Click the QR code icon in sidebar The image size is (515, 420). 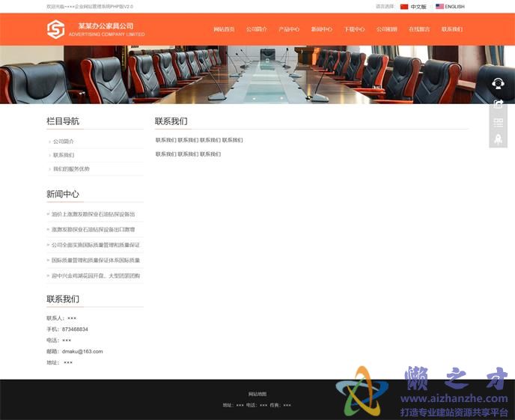499,122
